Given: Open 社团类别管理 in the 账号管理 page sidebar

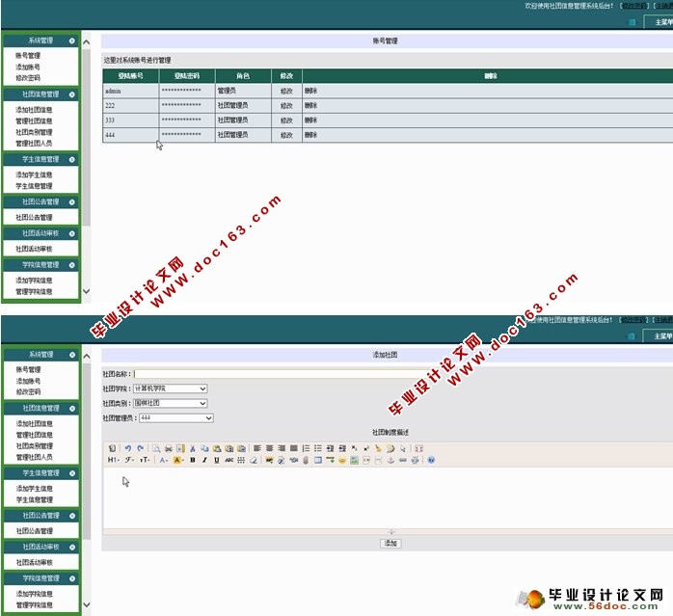Looking at the screenshot, I should [34, 132].
